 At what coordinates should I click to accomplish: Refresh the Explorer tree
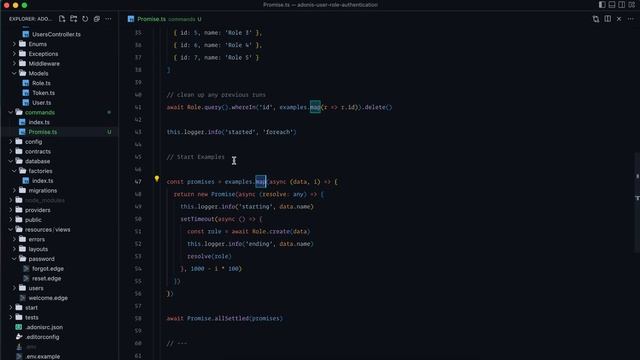point(85,19)
